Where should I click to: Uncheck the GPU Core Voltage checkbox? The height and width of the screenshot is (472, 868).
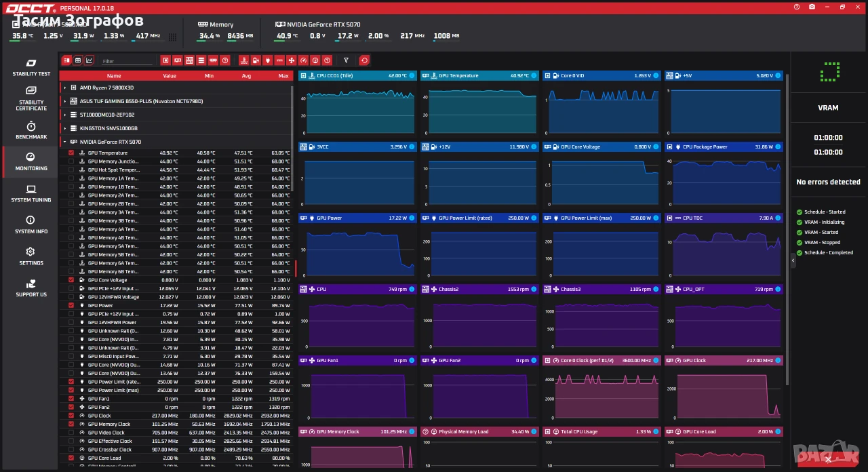tap(71, 280)
